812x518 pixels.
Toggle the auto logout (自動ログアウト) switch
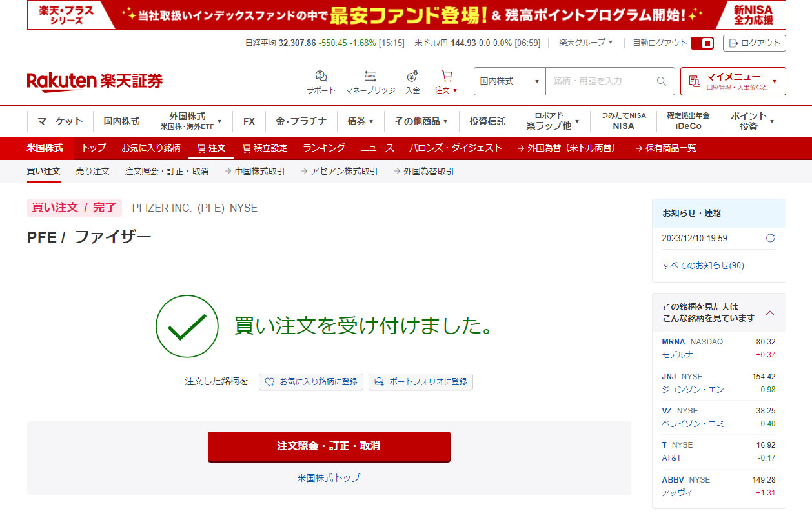click(x=702, y=43)
